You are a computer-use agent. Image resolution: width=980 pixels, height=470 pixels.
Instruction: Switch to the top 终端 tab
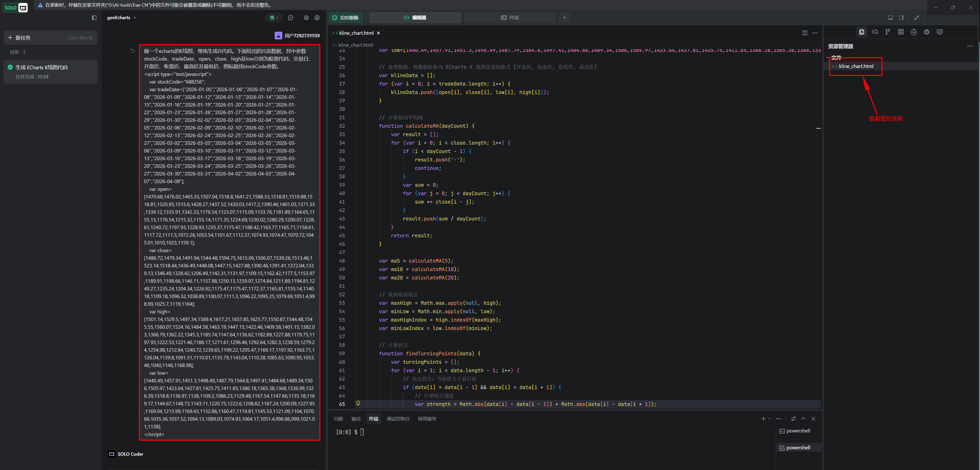510,18
